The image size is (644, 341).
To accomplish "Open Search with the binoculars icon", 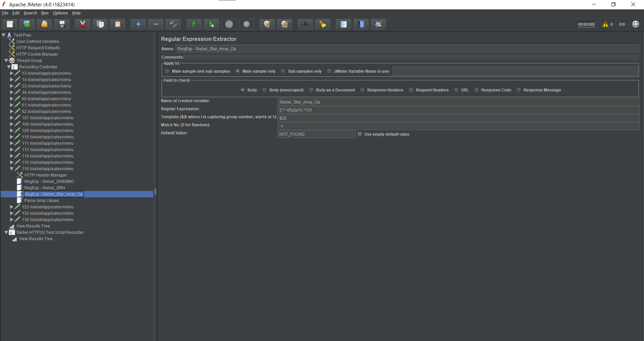I will 305,24.
